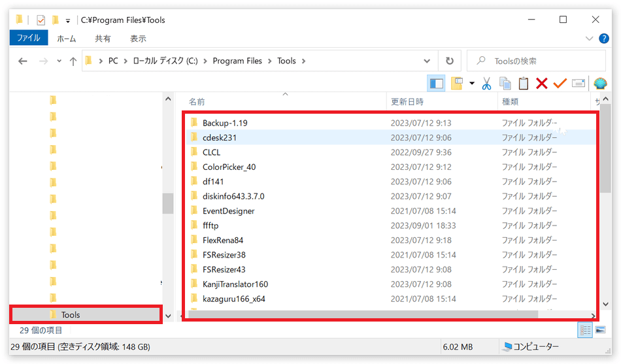Click Program Files in the breadcrumb path

point(237,61)
